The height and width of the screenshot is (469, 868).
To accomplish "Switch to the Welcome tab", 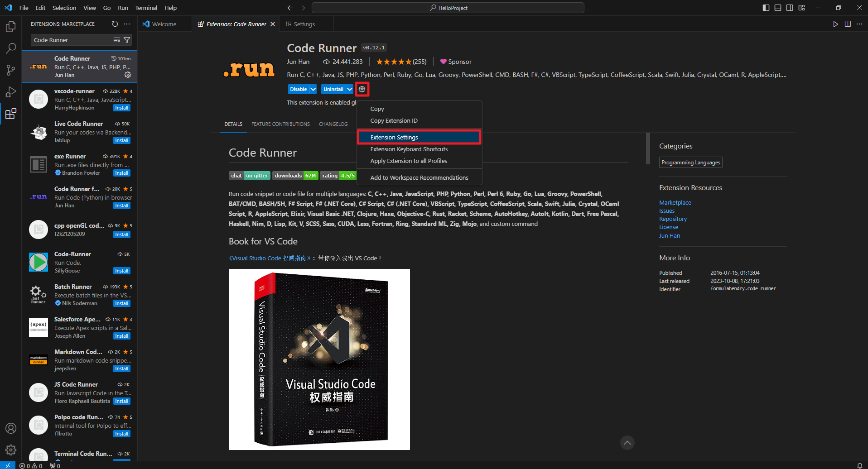I will 164,24.
